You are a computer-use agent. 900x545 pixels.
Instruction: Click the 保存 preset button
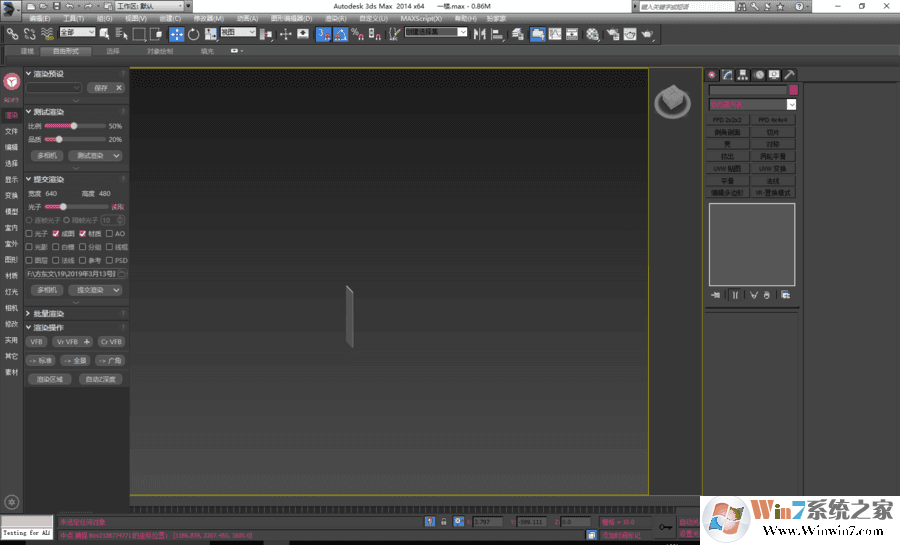click(x=100, y=88)
